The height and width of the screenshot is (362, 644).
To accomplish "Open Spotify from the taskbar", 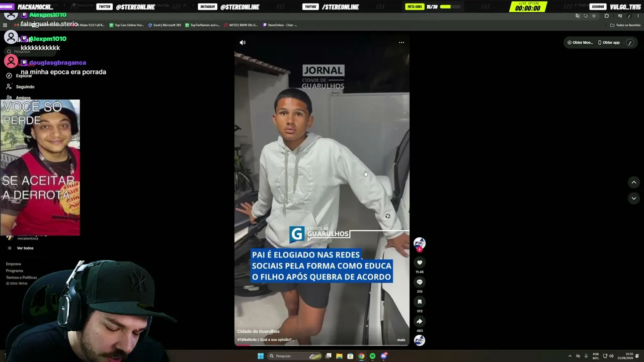I will tap(372, 356).
